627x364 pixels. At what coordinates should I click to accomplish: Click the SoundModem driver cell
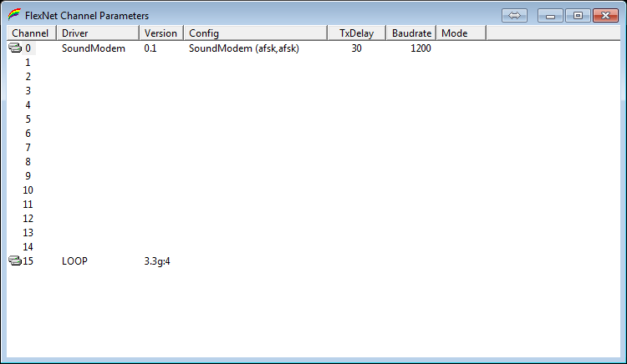(x=94, y=48)
